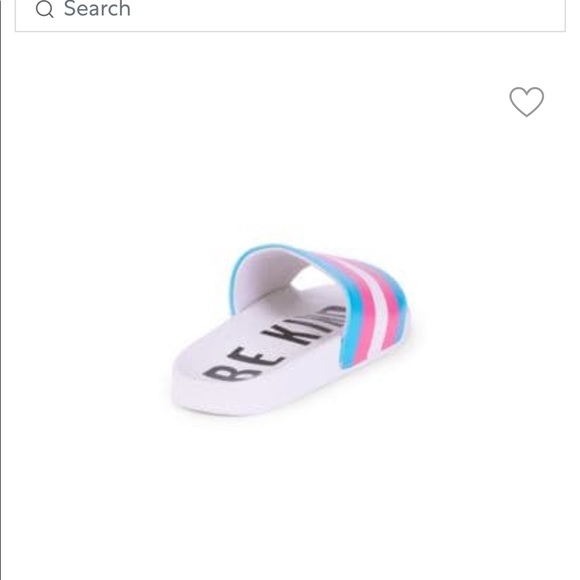The height and width of the screenshot is (580, 580).
Task: Click the blank area below the sandal image
Action: 290,499
